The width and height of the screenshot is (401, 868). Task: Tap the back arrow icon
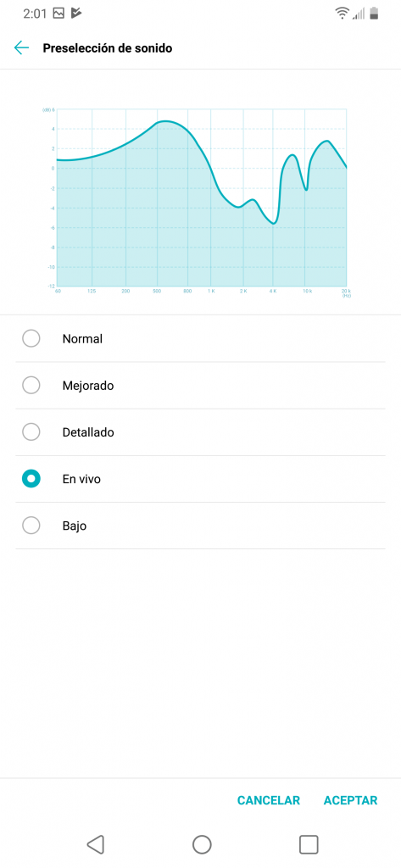21,48
